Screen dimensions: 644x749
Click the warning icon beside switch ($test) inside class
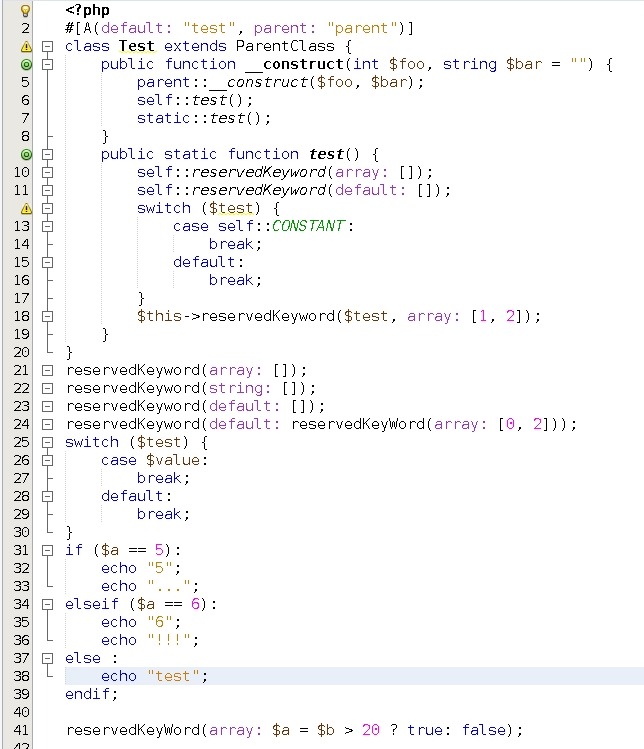pyautogui.click(x=26, y=208)
